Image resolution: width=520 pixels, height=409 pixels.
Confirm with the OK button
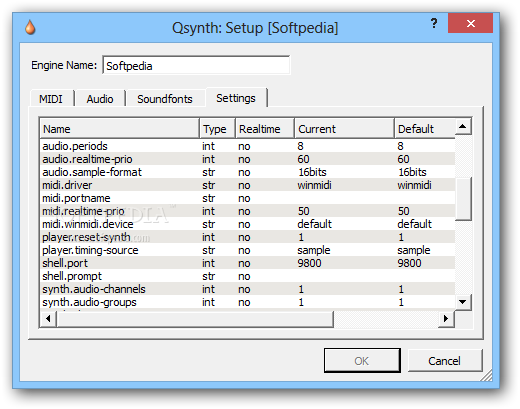click(362, 361)
